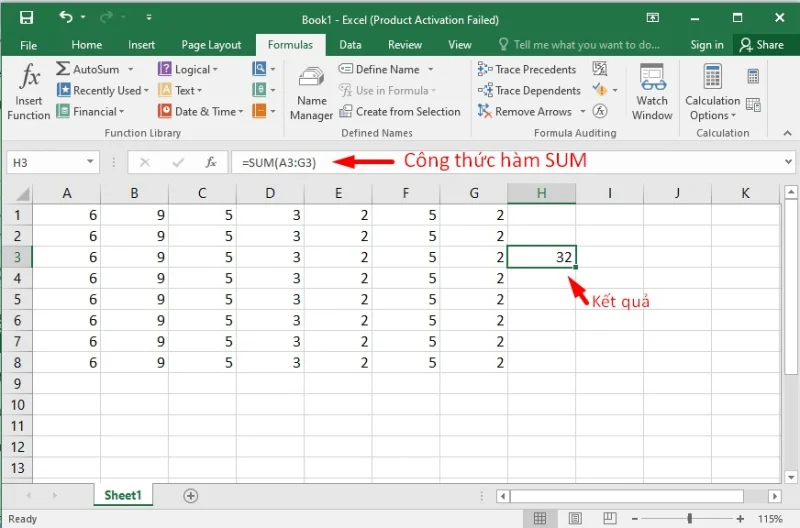Click the Redo arrow icon

pos(106,17)
